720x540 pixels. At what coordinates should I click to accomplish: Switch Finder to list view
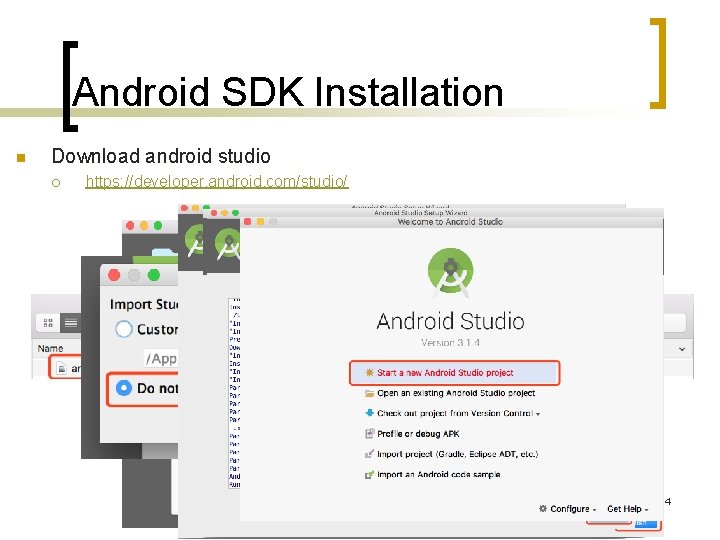tap(71, 323)
